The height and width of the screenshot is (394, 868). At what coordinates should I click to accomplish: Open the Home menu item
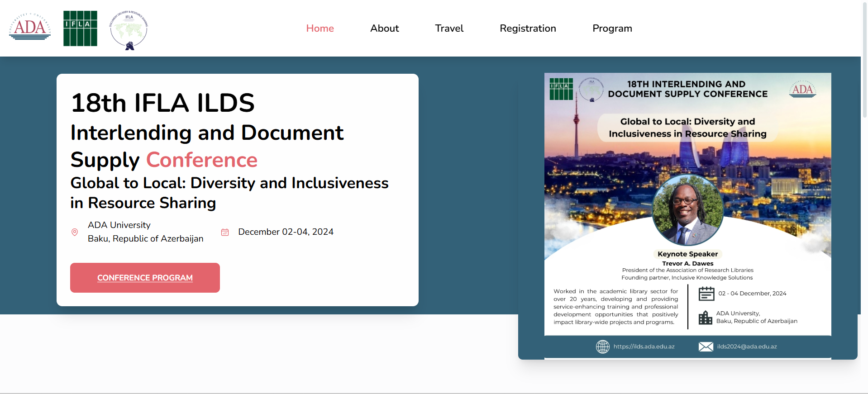(320, 28)
